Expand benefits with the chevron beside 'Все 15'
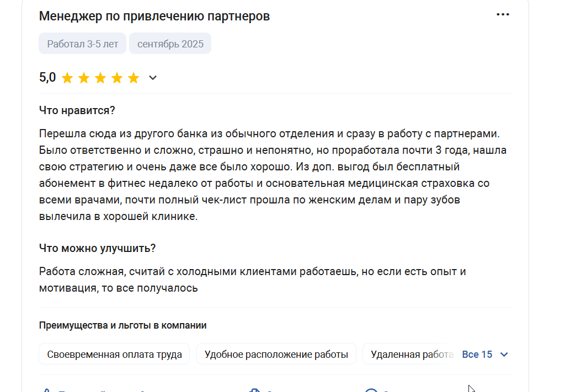Viewport: 565px width, 392px height. tap(504, 355)
